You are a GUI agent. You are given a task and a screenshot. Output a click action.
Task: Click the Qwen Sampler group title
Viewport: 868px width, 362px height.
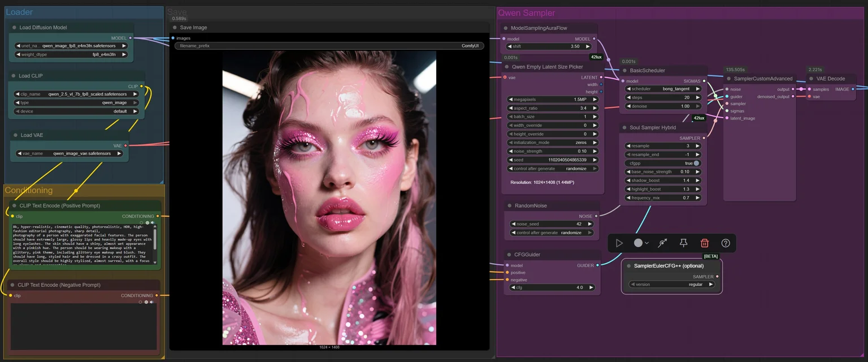526,12
